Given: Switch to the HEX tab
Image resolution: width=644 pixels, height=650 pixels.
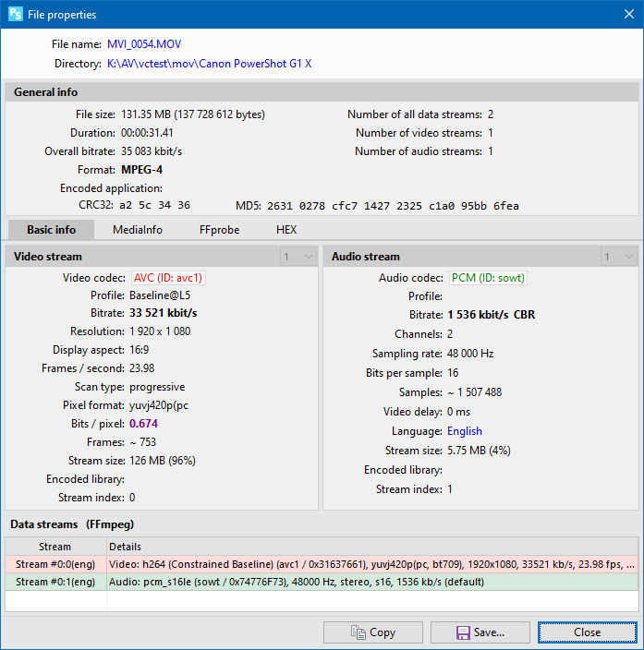Looking at the screenshot, I should [x=286, y=230].
